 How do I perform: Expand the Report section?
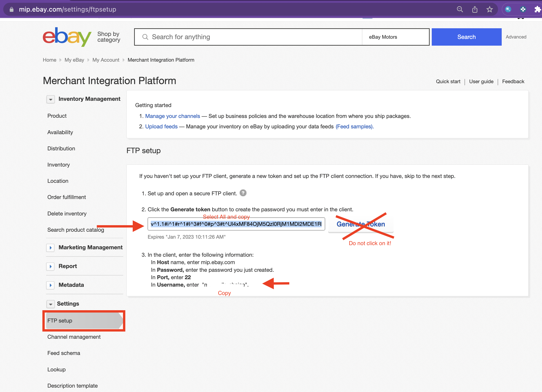point(50,266)
